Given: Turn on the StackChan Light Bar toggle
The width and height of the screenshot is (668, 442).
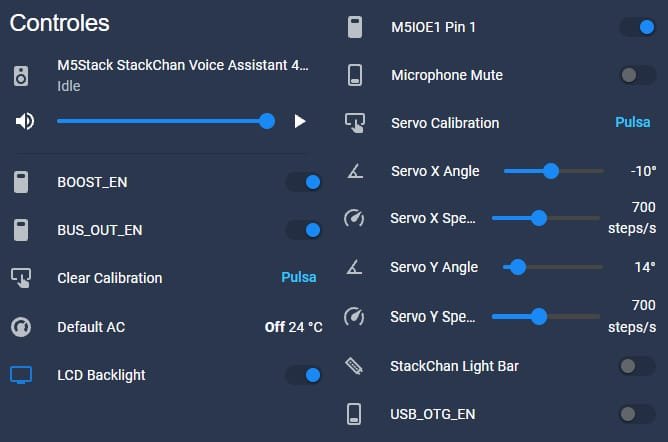Looking at the screenshot, I should [x=637, y=366].
